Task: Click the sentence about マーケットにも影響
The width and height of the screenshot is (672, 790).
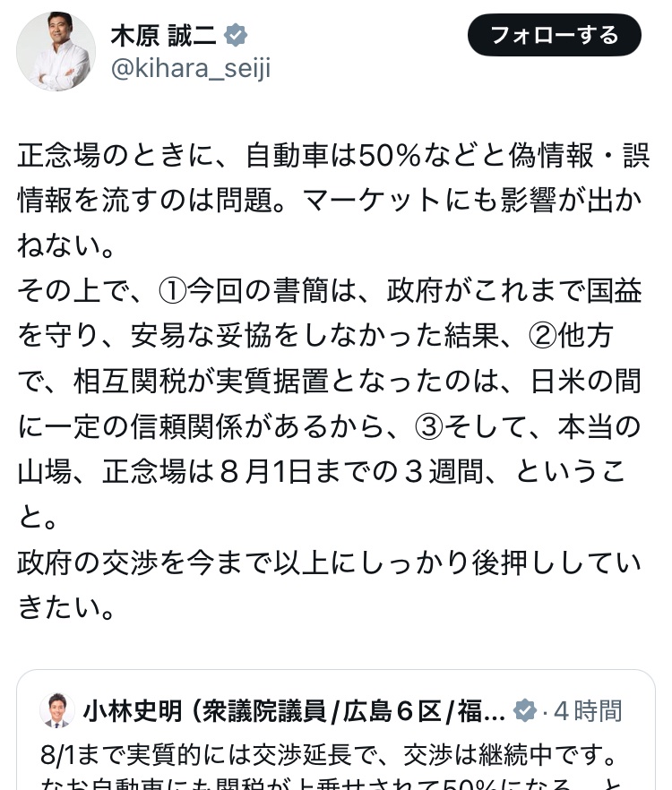Action: coord(332,202)
